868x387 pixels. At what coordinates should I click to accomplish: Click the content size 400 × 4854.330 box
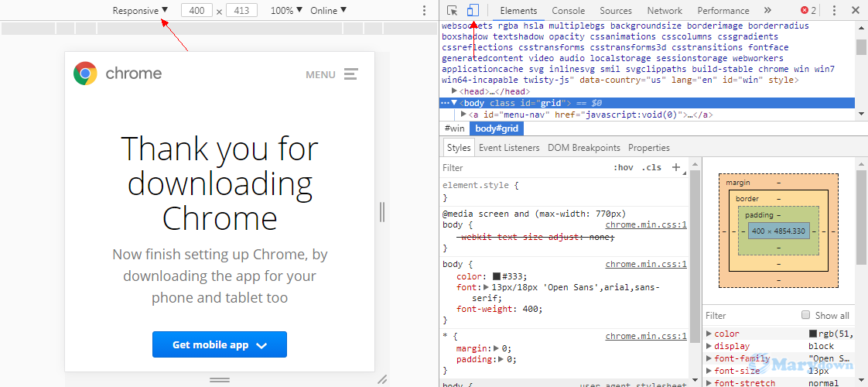(778, 231)
